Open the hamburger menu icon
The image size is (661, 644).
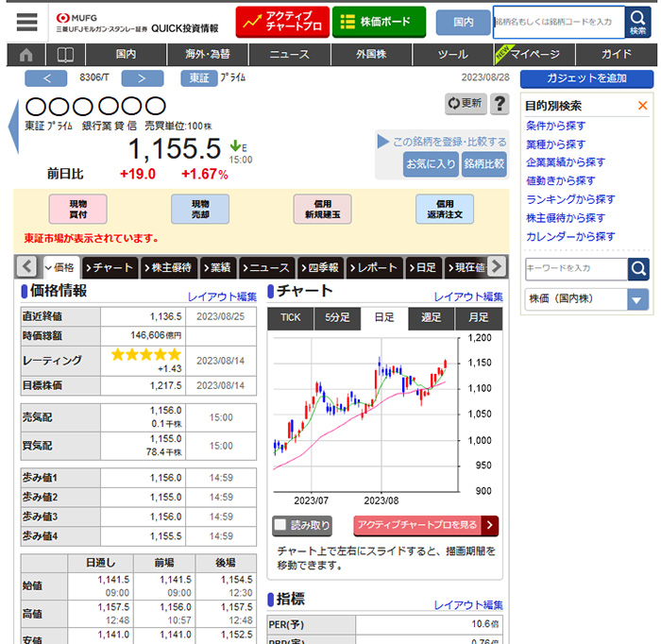click(27, 22)
